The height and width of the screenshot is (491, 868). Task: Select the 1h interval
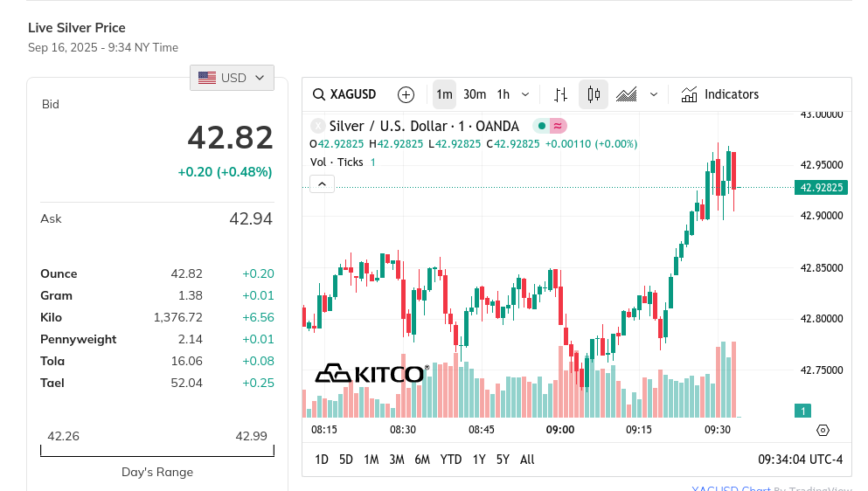(503, 94)
